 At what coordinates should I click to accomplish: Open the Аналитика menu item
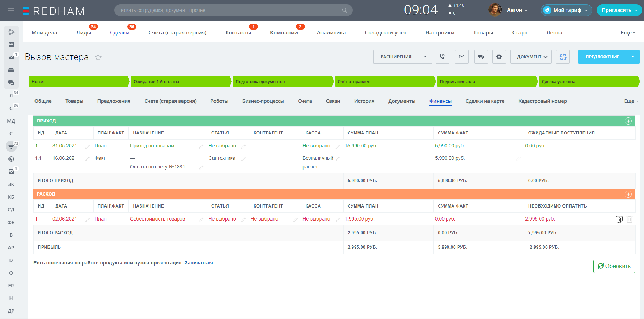(x=331, y=32)
